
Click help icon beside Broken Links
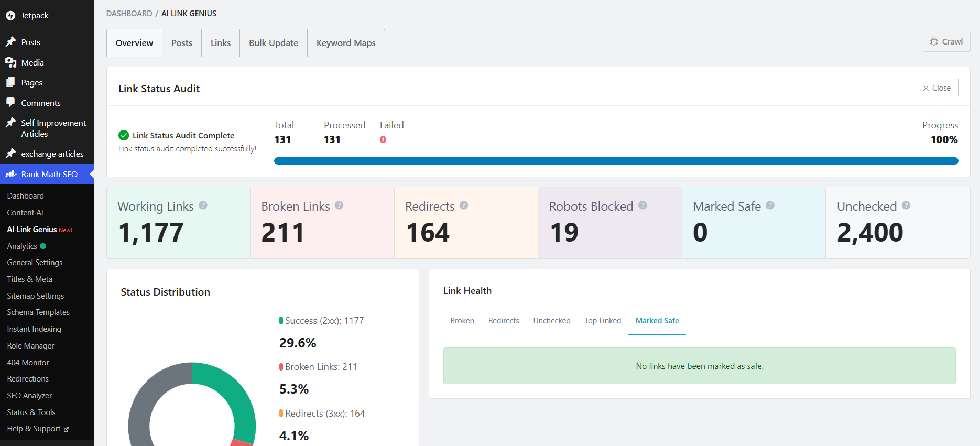coord(339,205)
